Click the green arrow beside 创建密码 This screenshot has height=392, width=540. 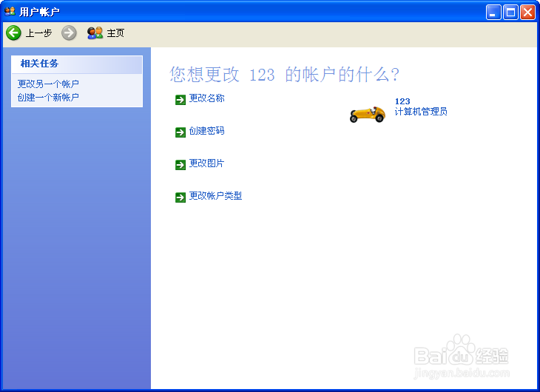180,132
